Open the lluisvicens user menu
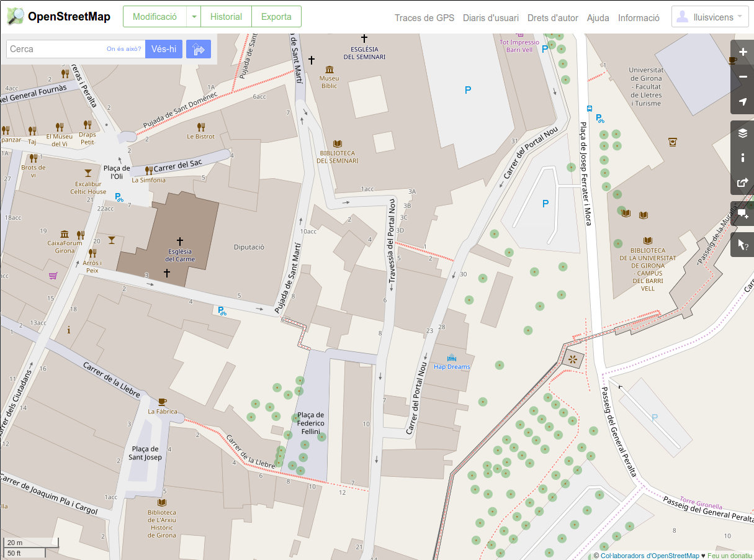Viewport: 754px width, 560px height. tap(710, 17)
